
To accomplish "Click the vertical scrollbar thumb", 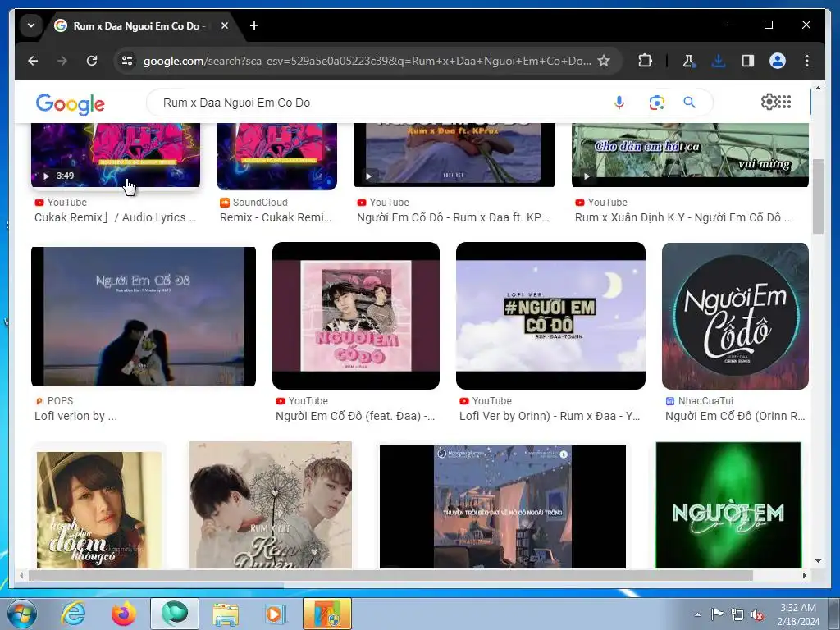I will 818,196.
